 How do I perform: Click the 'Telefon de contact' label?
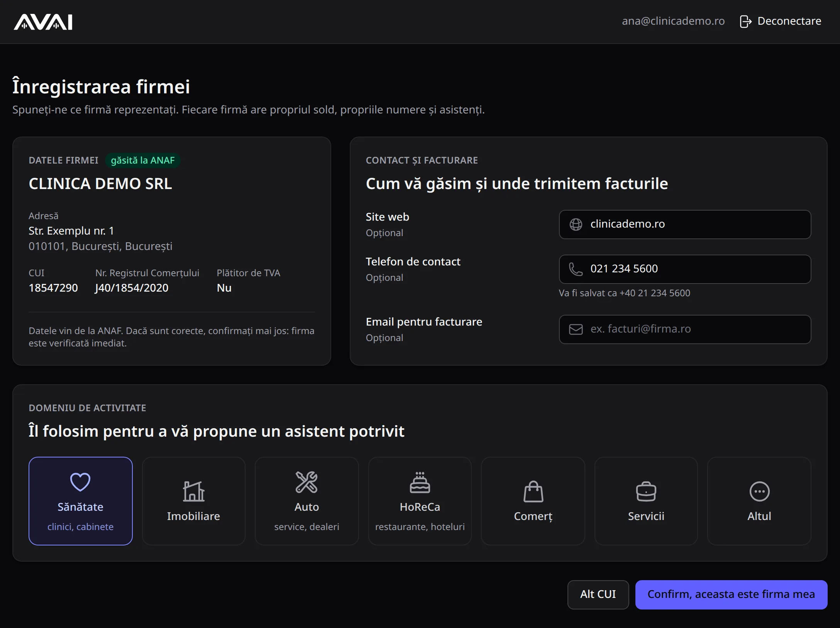413,262
